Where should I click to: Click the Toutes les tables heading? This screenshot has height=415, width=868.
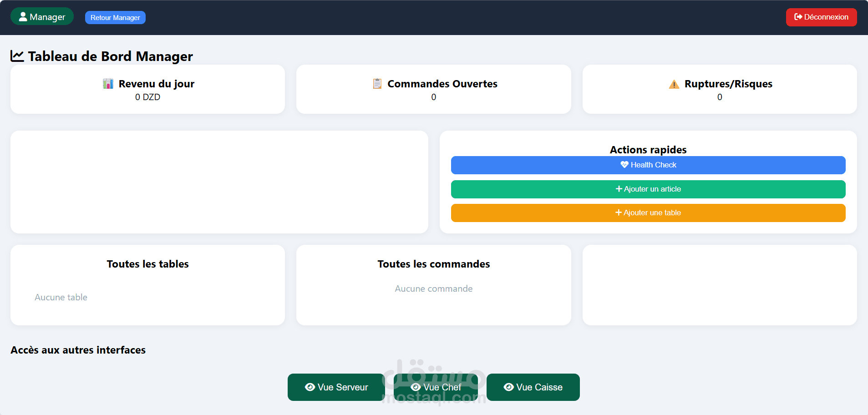(147, 264)
